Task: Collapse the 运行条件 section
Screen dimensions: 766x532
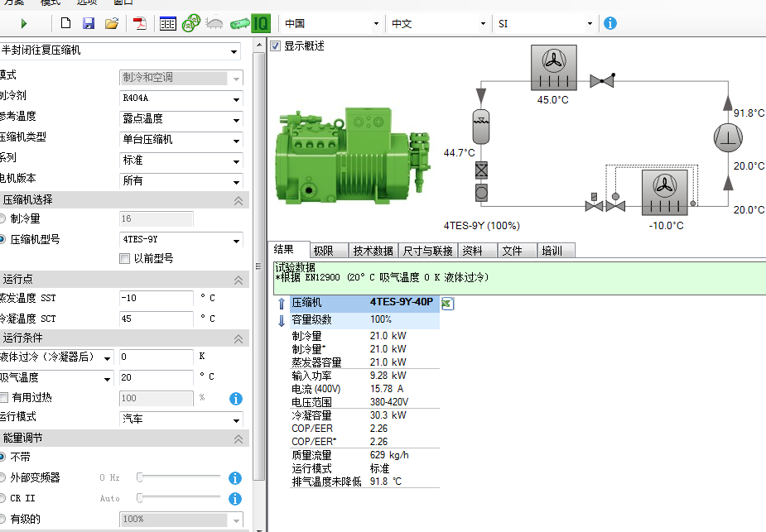Action: point(238,338)
